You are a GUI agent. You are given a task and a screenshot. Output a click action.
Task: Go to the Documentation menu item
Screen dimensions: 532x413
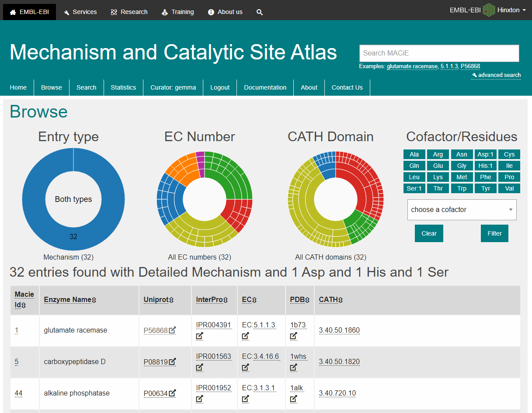click(x=265, y=87)
